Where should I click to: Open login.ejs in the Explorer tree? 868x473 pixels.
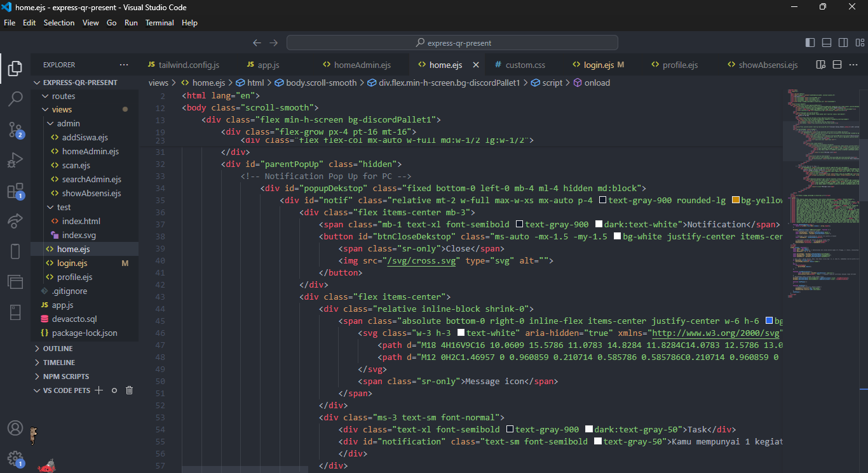tap(72, 263)
